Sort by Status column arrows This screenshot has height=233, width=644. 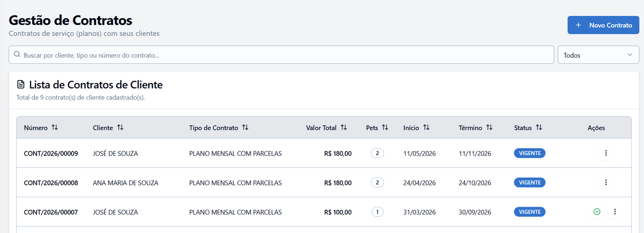(539, 127)
